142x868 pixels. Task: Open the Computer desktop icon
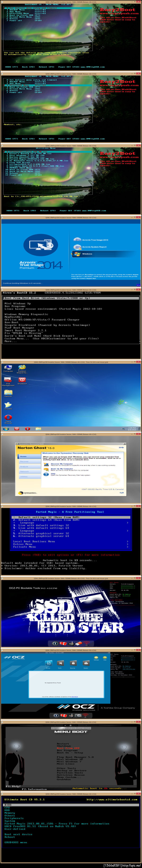point(8,368)
